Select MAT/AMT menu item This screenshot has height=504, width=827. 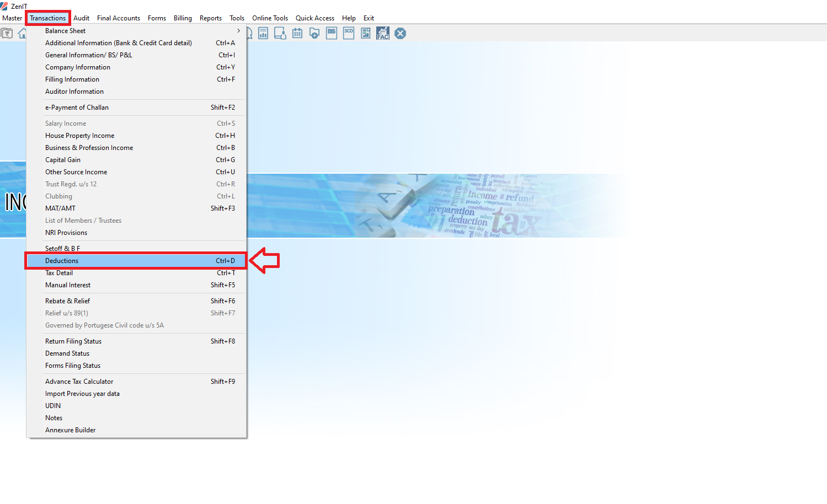[x=136, y=208]
